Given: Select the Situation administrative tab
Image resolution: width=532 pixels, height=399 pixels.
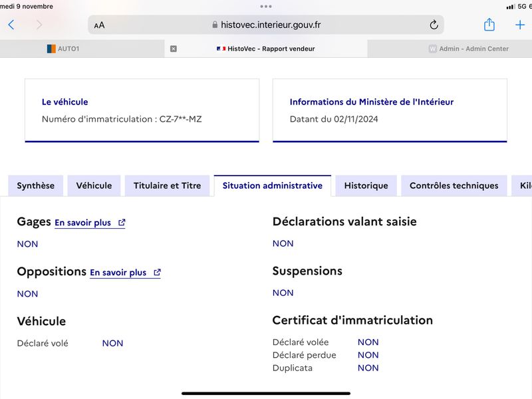Looking at the screenshot, I should pyautogui.click(x=273, y=186).
